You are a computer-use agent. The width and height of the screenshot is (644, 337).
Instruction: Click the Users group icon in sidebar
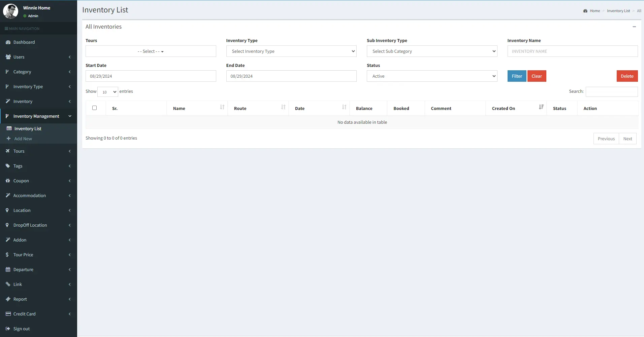8,57
